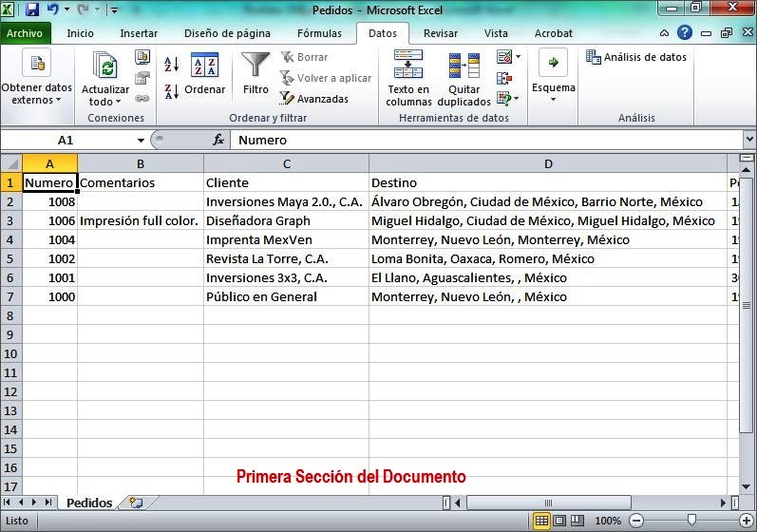Toggle the Filtro funnel filter

[x=255, y=73]
